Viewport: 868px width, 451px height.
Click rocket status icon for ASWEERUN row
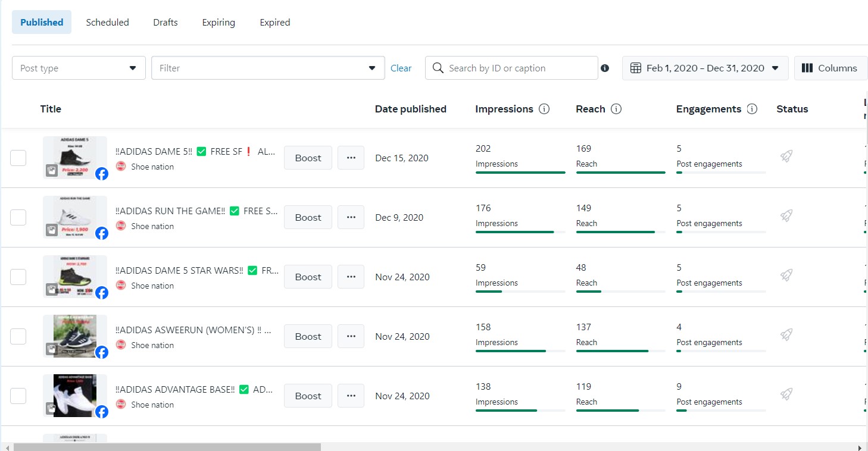tap(786, 335)
